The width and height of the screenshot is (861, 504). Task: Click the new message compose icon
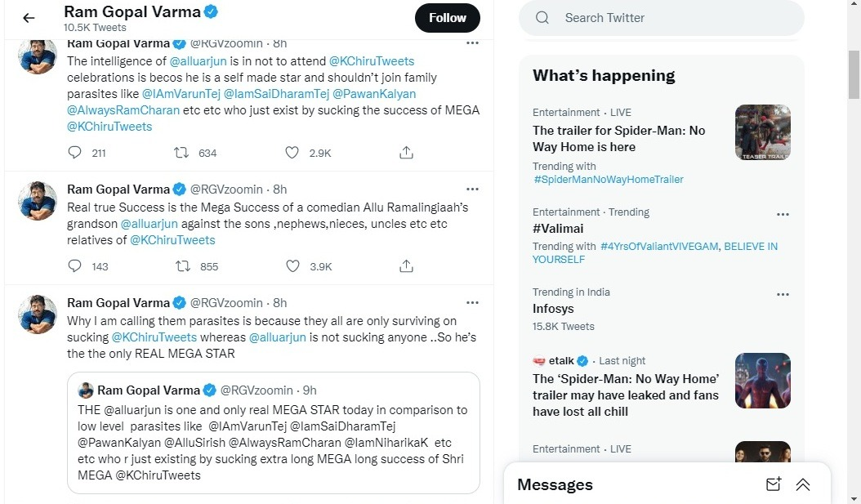(x=773, y=484)
